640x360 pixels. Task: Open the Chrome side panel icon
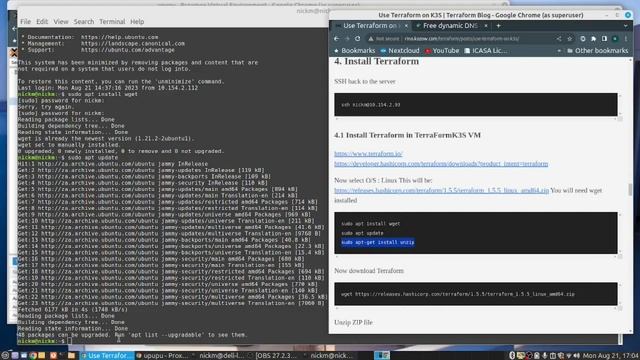tap(604, 39)
